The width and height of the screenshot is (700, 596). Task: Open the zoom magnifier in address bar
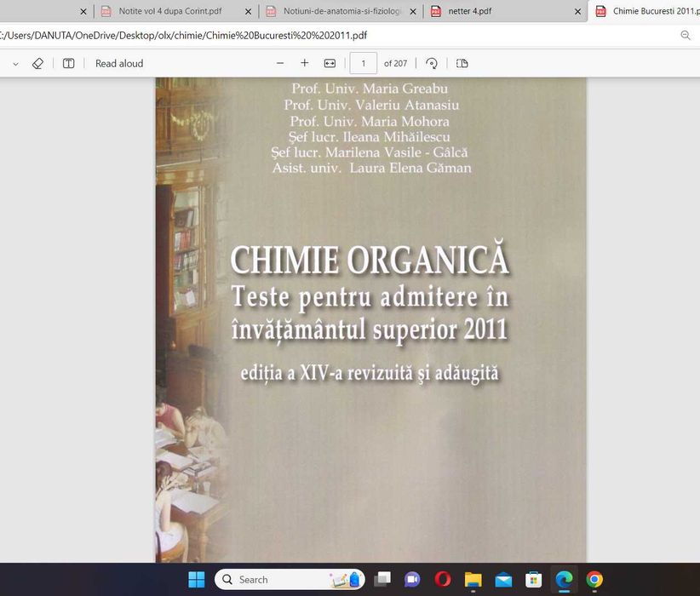pyautogui.click(x=686, y=35)
